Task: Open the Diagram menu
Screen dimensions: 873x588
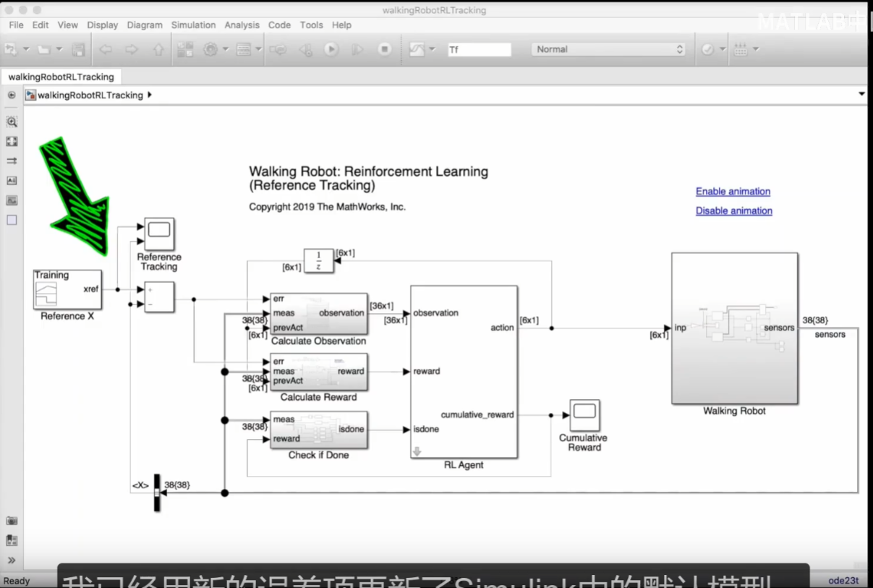Action: point(145,25)
